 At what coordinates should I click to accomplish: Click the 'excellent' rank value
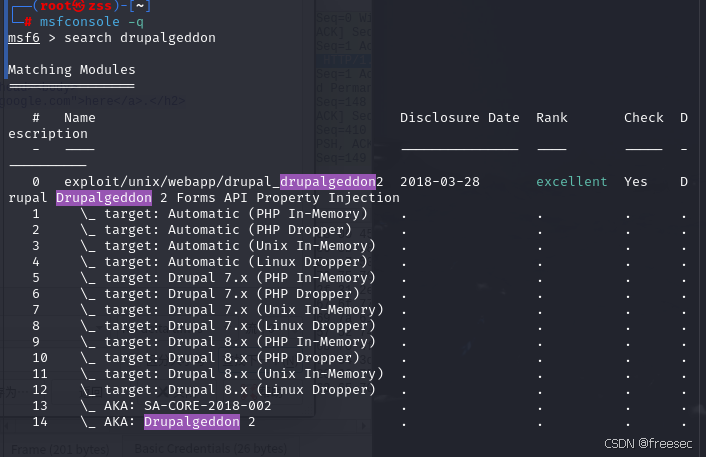tap(571, 182)
